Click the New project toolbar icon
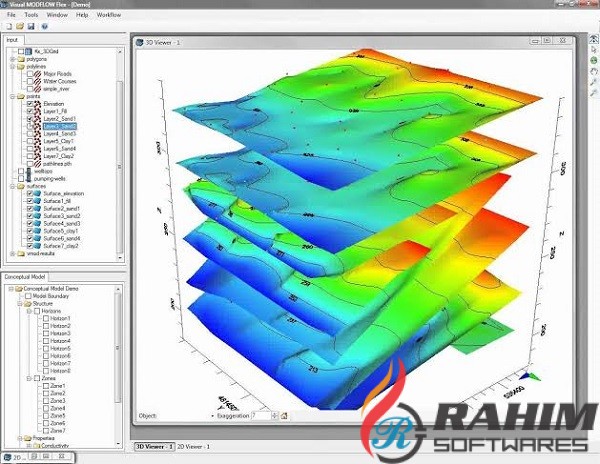600x464 pixels. 9,26
